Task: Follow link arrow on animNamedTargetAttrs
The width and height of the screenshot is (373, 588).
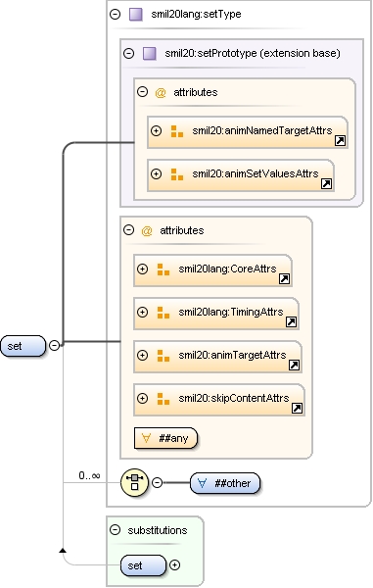Action: pos(340,141)
